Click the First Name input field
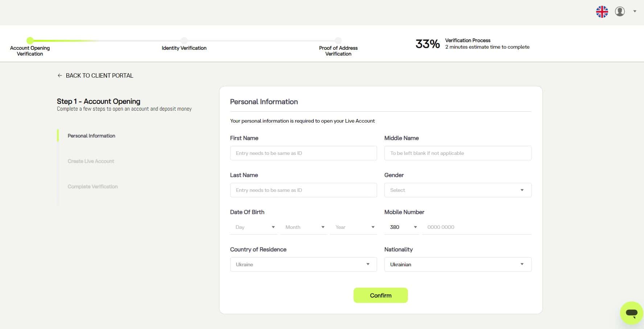Screen dimensions: 644x329 tap(304, 153)
